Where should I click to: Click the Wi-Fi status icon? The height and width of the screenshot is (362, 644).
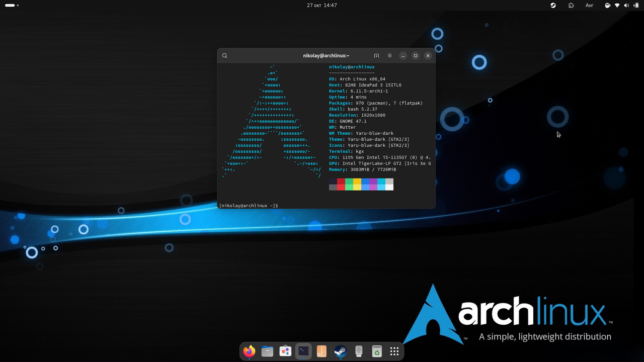[x=617, y=6]
